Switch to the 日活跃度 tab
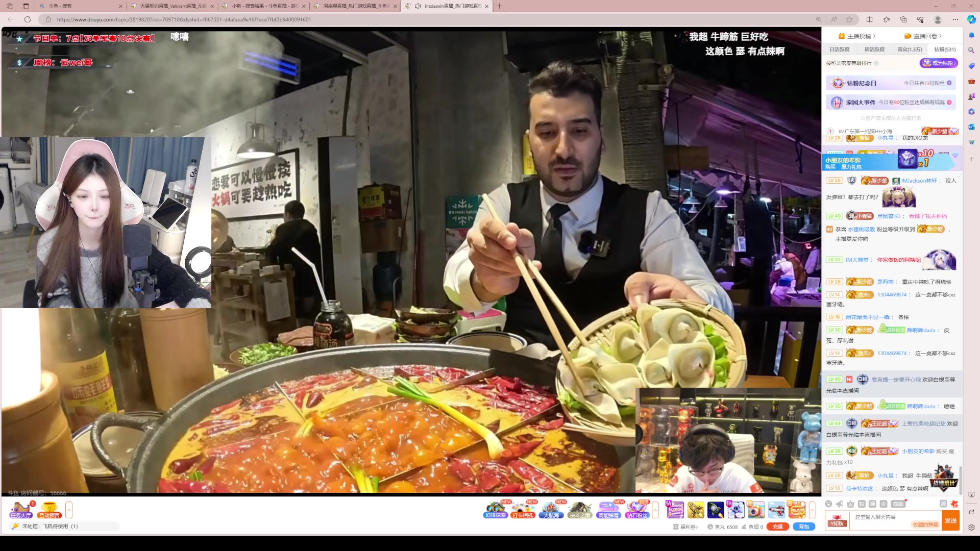The width and height of the screenshot is (980, 551). tap(840, 49)
